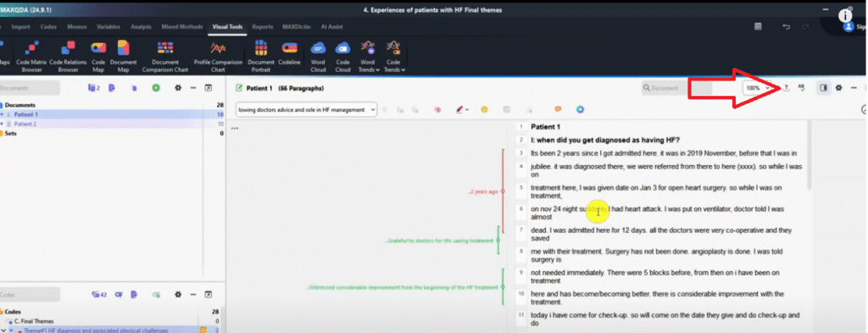868x333 pixels.
Task: Open the Document Comparison Chart tool
Action: click(165, 56)
